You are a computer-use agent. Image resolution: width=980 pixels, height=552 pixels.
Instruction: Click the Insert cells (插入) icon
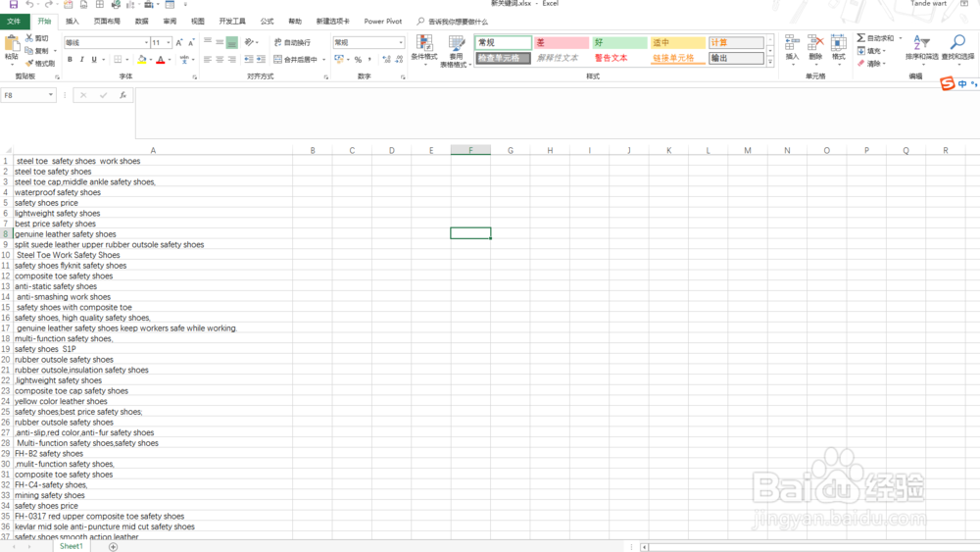coord(792,43)
